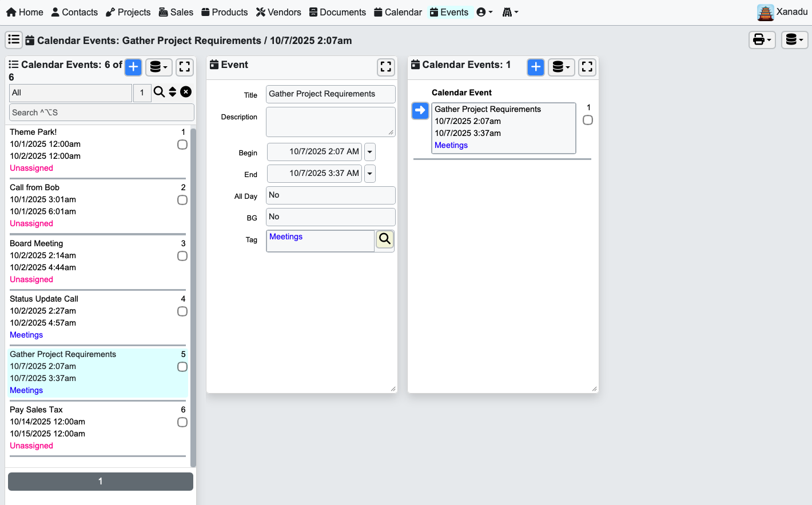The height and width of the screenshot is (505, 812).
Task: Select the checkbox on Board Meeting entry
Action: pos(182,256)
